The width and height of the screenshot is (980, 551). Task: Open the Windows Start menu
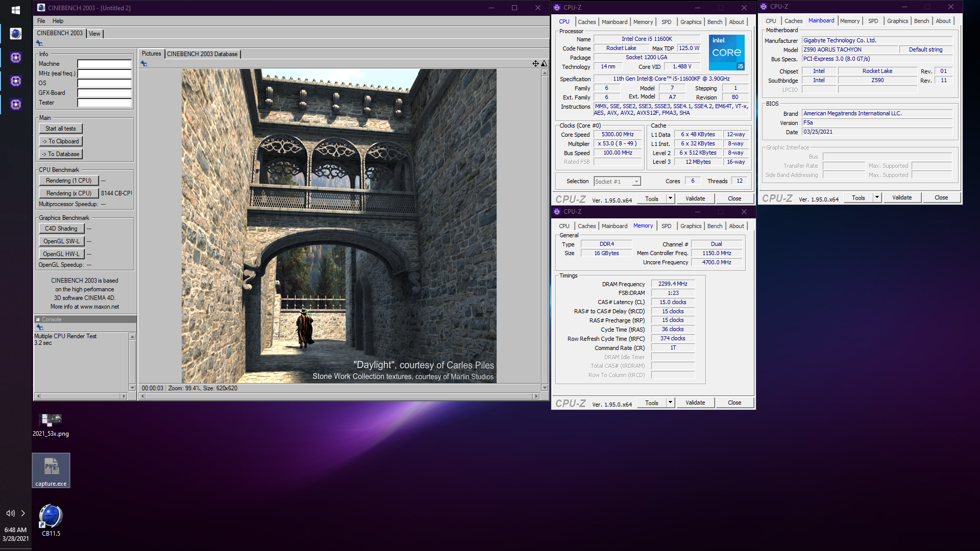coord(15,10)
